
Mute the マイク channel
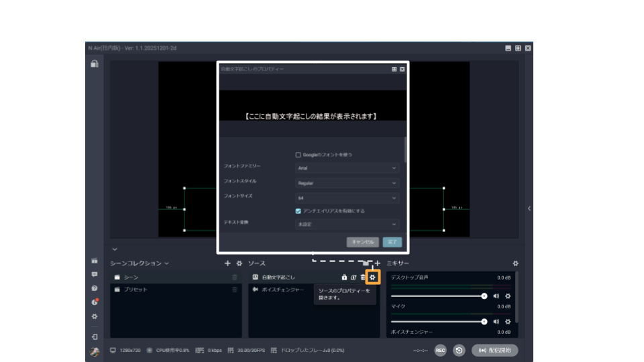point(496,321)
